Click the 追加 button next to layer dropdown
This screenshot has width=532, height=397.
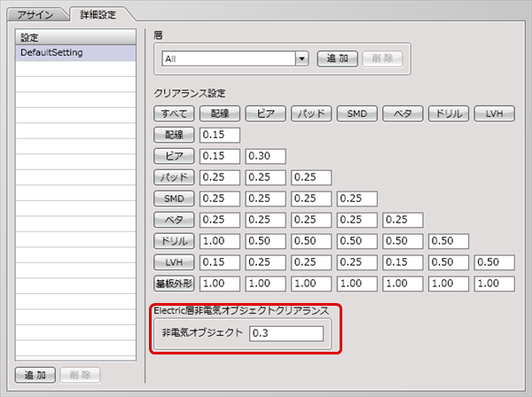point(337,58)
